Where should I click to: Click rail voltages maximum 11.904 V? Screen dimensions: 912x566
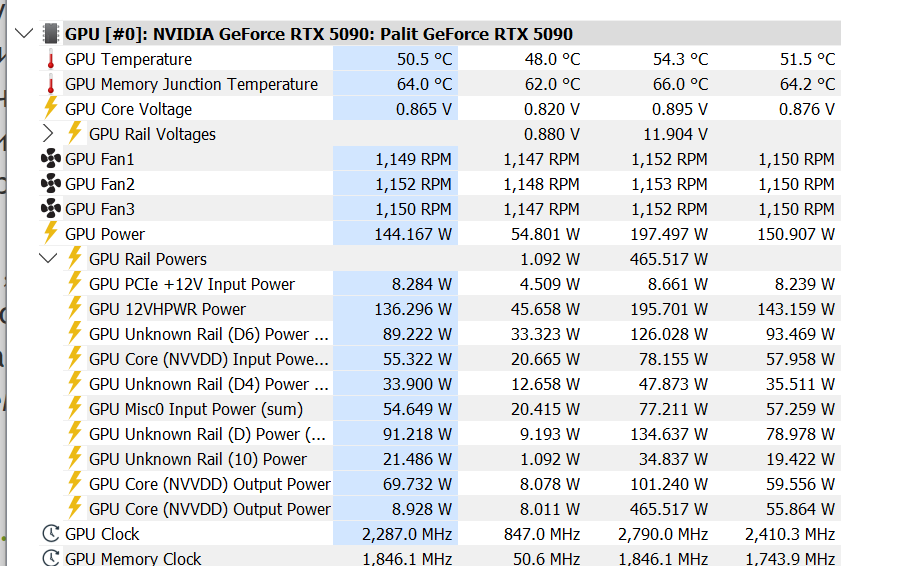point(675,134)
